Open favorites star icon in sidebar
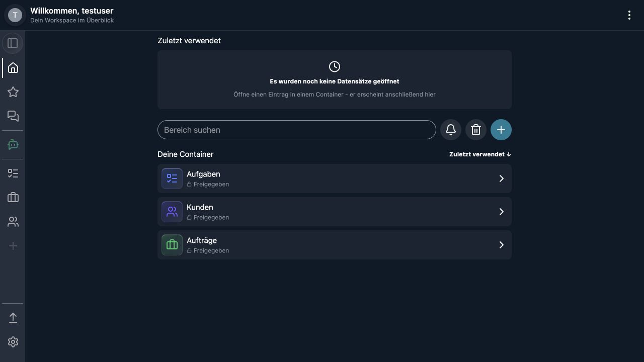The height and width of the screenshot is (362, 644). pyautogui.click(x=13, y=92)
